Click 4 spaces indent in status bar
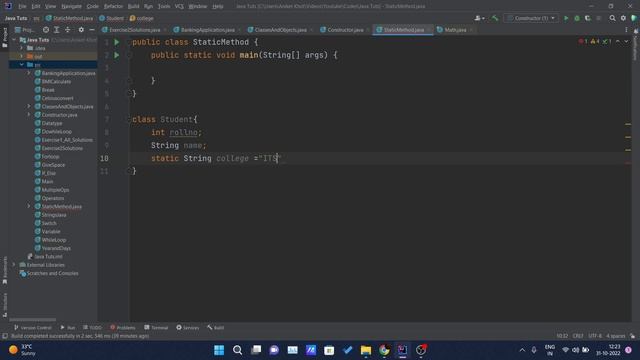Screen dimensions: 640x360 point(616,336)
